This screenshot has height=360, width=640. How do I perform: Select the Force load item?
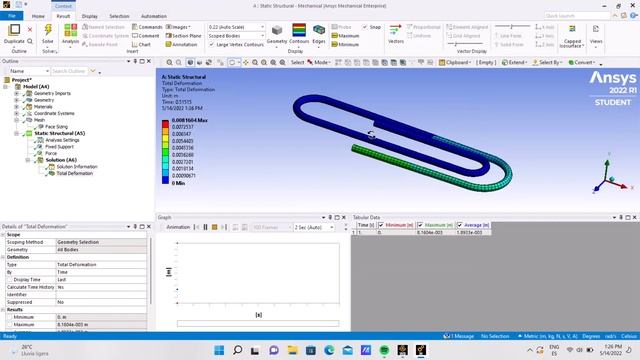[x=51, y=153]
